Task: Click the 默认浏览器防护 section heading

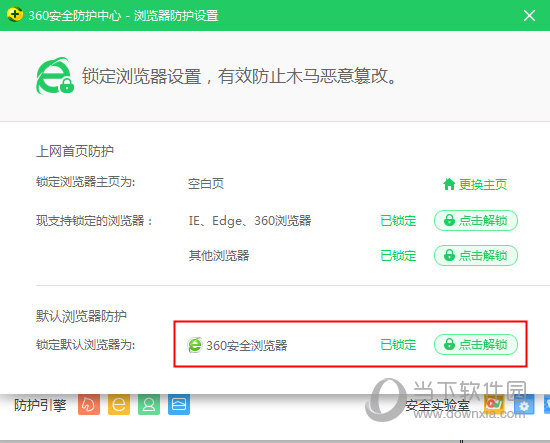Action: [81, 316]
